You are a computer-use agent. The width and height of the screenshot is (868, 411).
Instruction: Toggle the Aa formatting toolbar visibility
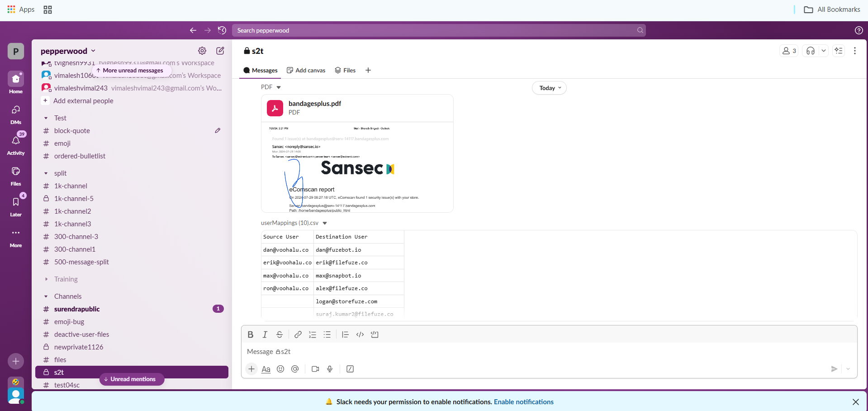(266, 369)
